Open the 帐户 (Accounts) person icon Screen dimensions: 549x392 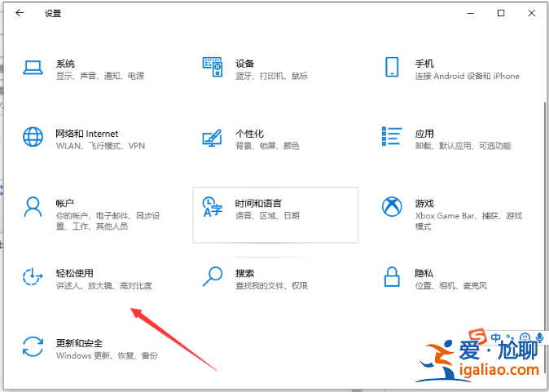tap(33, 207)
